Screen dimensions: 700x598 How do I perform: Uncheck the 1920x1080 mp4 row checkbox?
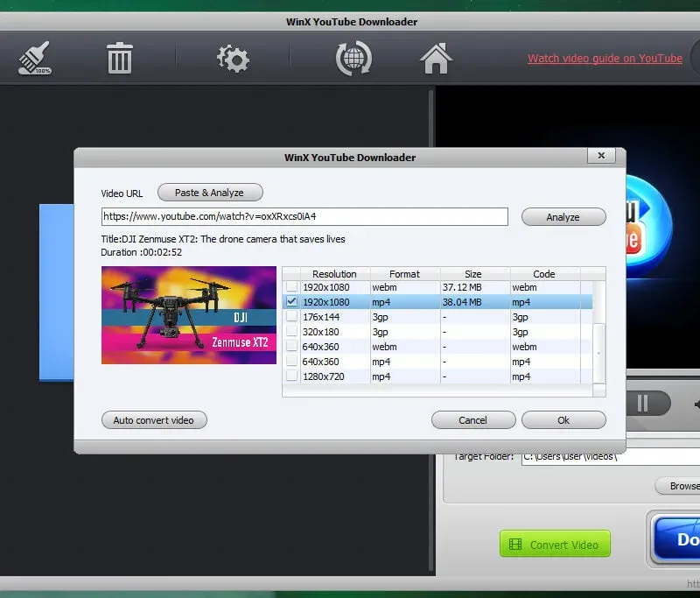pos(291,301)
